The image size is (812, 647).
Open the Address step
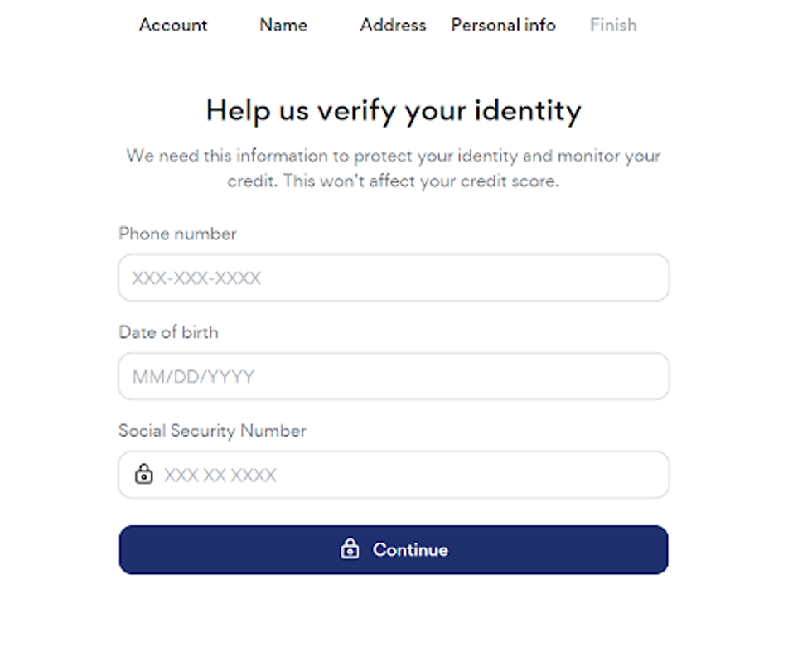393,25
